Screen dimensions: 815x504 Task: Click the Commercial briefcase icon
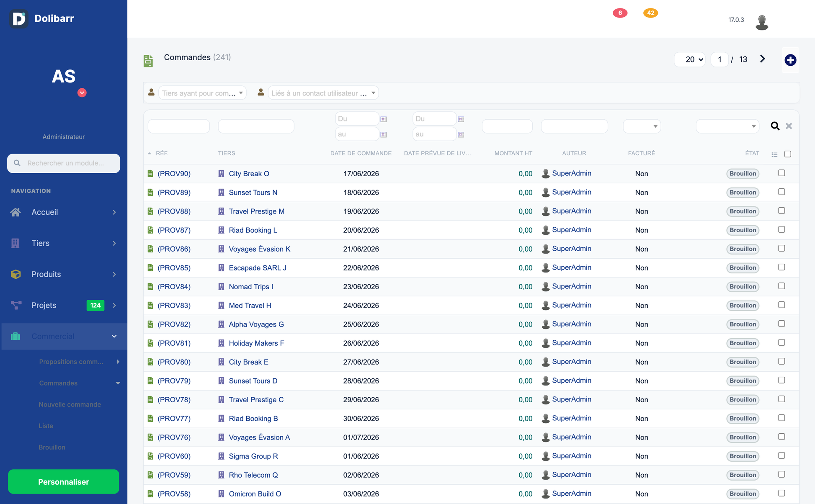coord(15,336)
